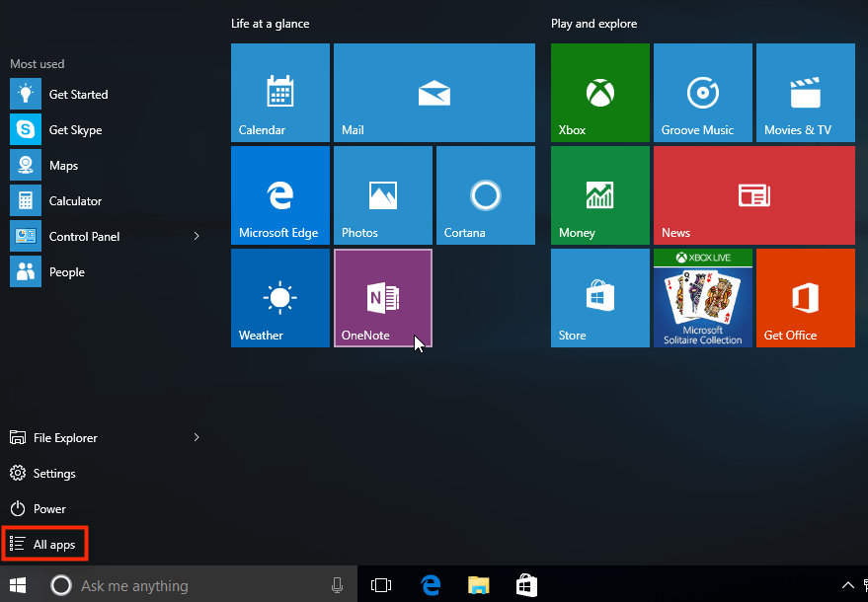Open the Power menu

pos(48,508)
